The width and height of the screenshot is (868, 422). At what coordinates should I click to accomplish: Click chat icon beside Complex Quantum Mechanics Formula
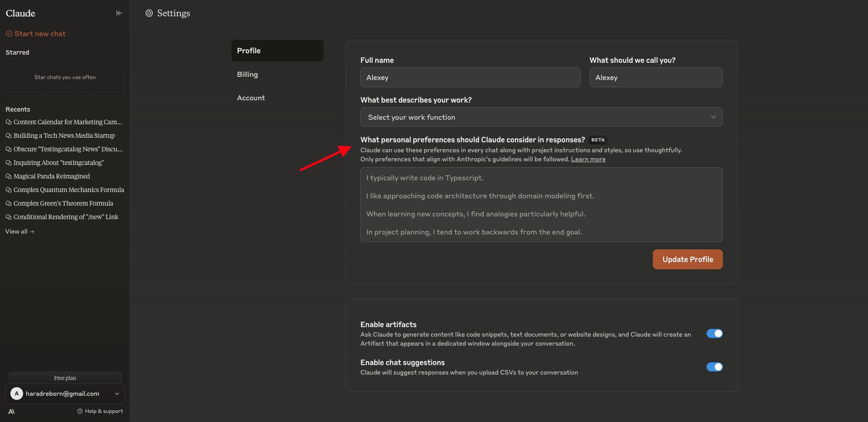point(8,190)
